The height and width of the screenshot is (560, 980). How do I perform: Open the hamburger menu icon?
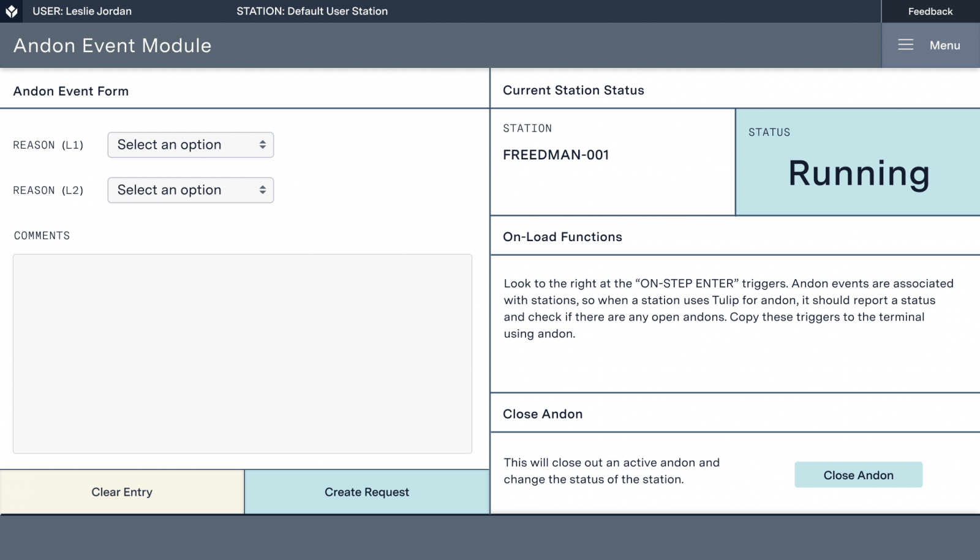pos(905,45)
